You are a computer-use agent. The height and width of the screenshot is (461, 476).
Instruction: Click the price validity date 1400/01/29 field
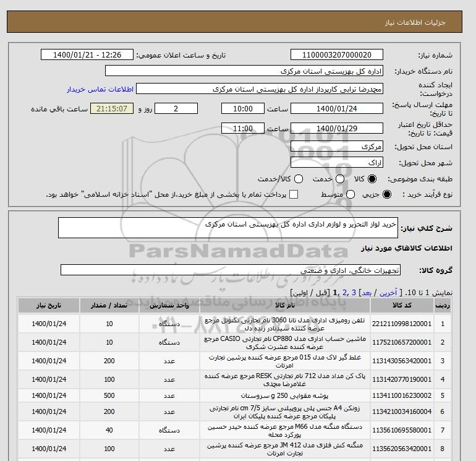(x=337, y=128)
